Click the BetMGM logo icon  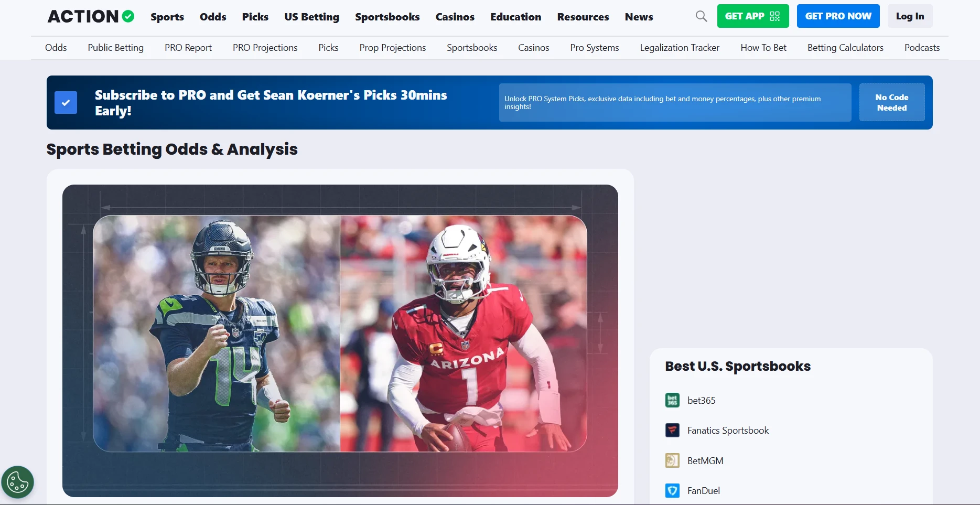pos(672,460)
